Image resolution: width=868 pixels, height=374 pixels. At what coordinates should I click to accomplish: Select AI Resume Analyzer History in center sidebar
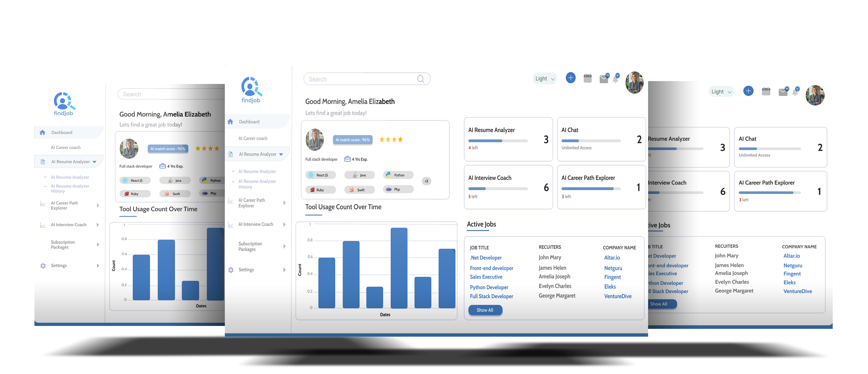pyautogui.click(x=257, y=184)
